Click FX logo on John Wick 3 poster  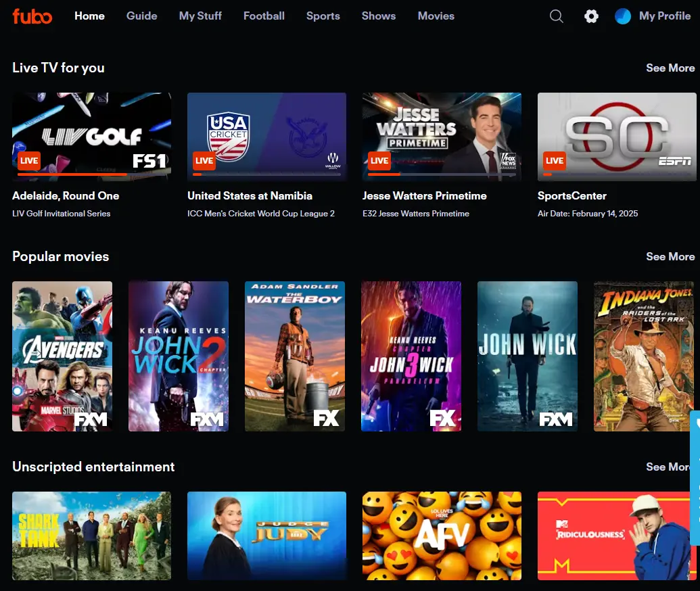pos(442,419)
